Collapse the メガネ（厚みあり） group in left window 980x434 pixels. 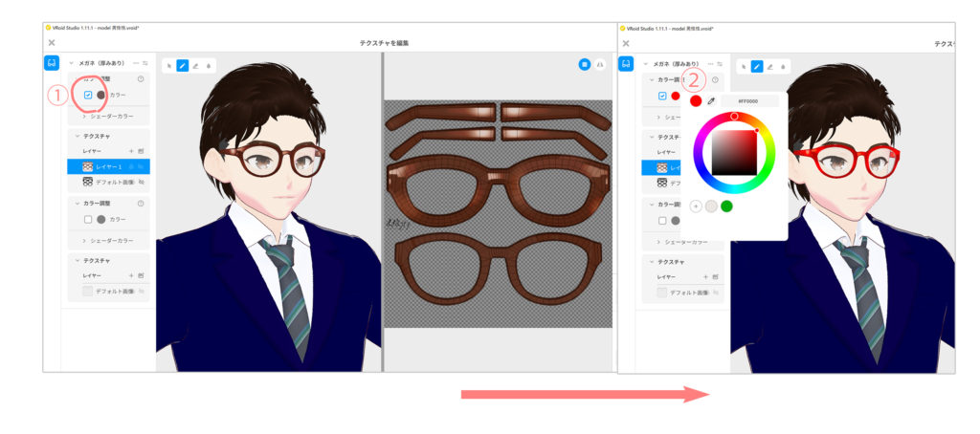coord(71,62)
